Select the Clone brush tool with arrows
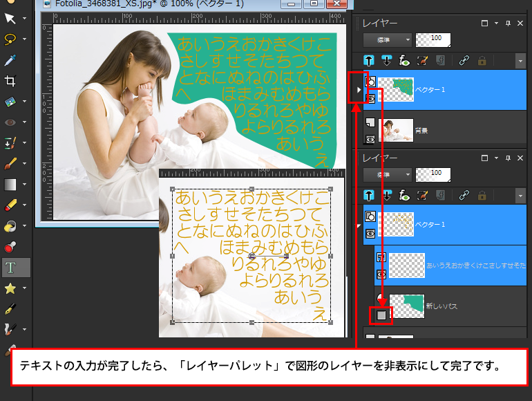 [10, 143]
